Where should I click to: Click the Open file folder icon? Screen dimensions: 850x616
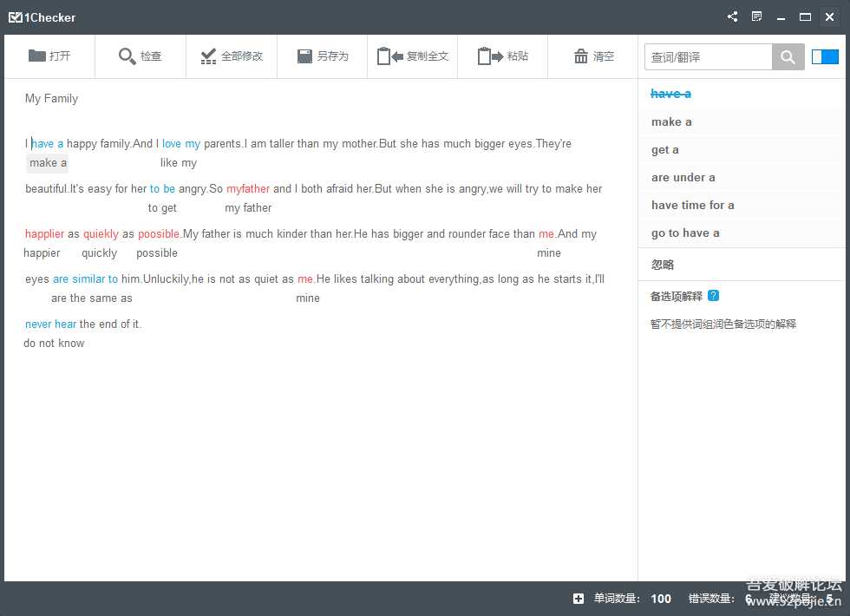(x=37, y=56)
